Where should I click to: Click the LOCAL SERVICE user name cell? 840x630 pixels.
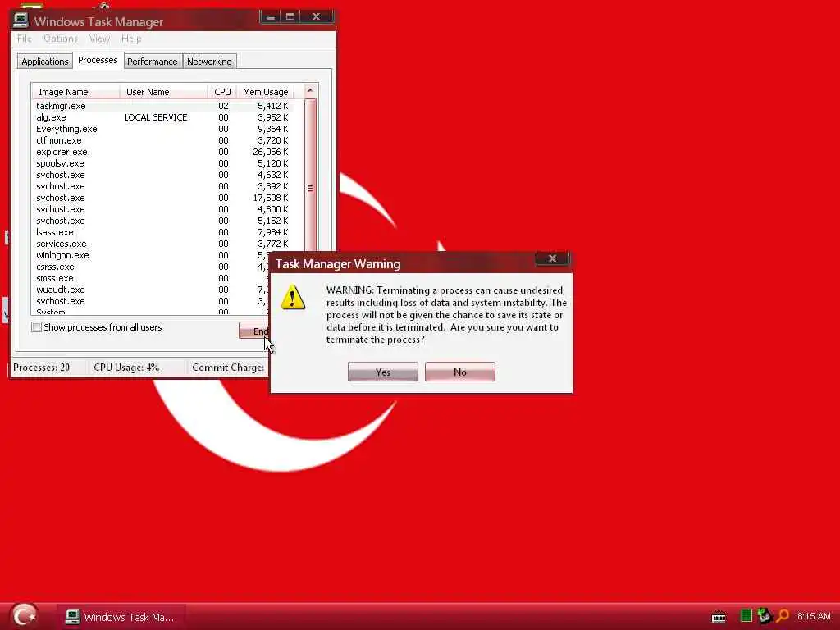(155, 117)
